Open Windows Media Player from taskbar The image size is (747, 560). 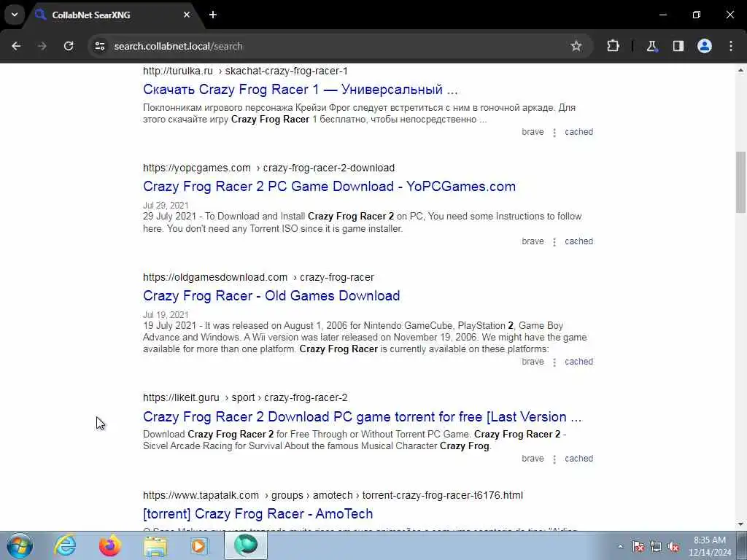coord(200,545)
